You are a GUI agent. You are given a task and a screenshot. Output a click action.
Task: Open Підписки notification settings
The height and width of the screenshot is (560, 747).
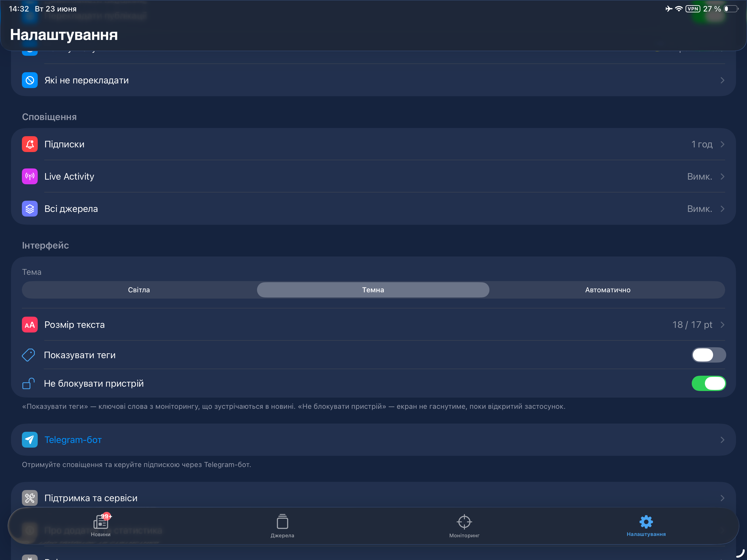(373, 144)
